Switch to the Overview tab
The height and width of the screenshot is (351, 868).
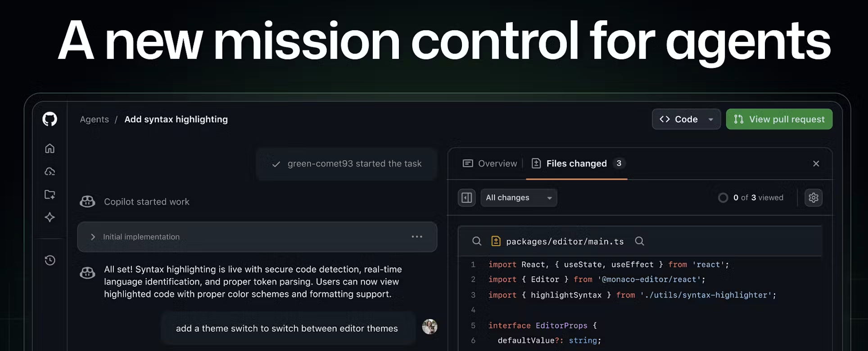pos(490,163)
